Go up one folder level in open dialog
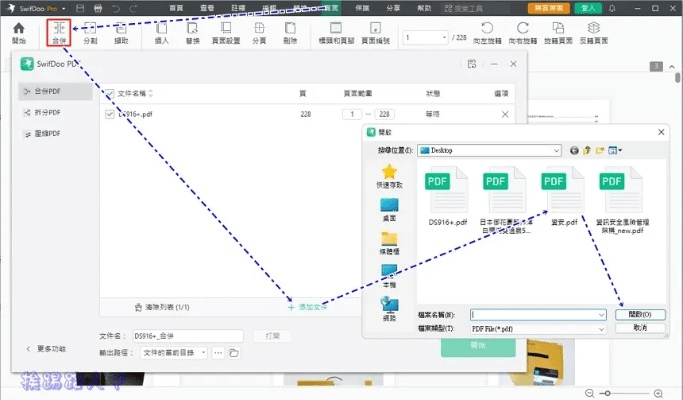 tap(587, 150)
